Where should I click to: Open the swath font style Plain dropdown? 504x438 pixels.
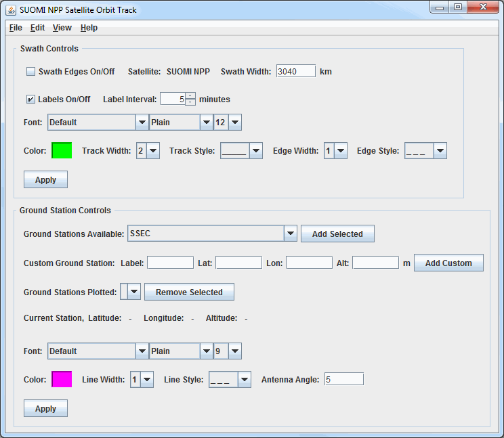click(x=181, y=123)
